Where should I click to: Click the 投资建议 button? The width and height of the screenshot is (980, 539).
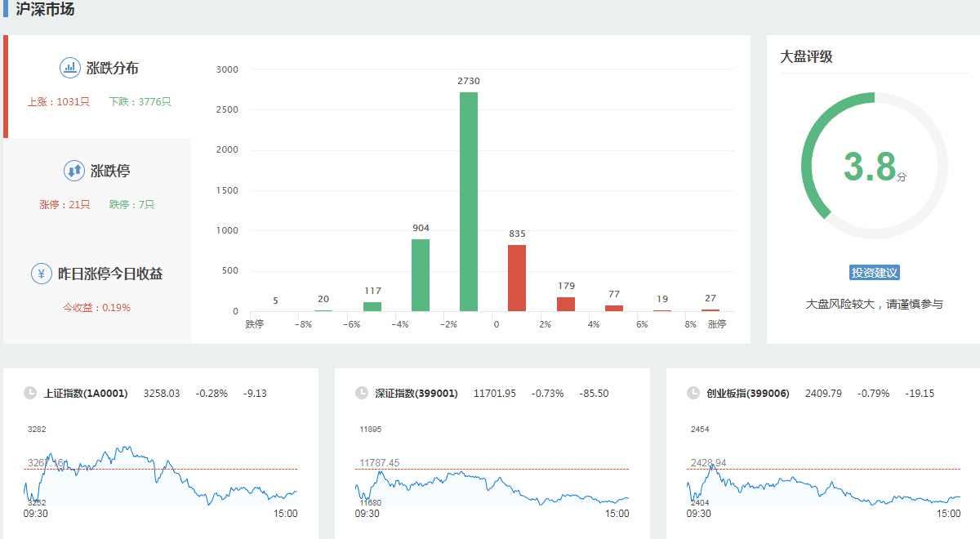click(874, 273)
